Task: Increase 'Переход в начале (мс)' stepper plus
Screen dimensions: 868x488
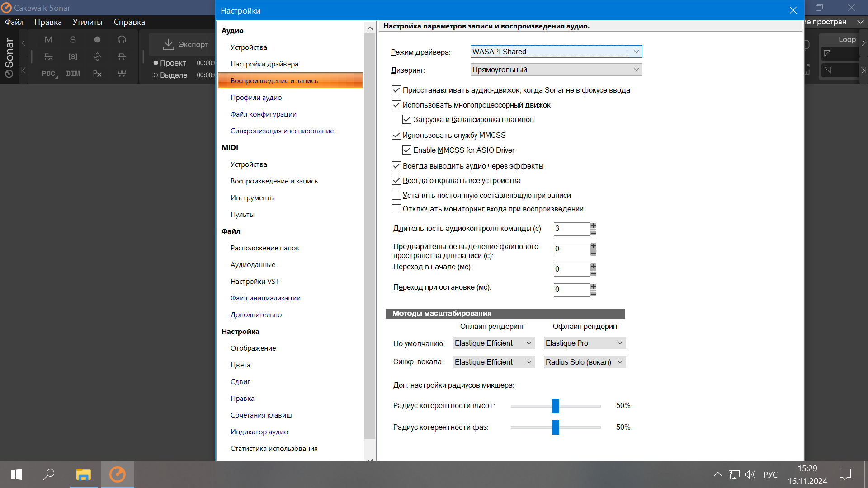Action: tap(593, 266)
